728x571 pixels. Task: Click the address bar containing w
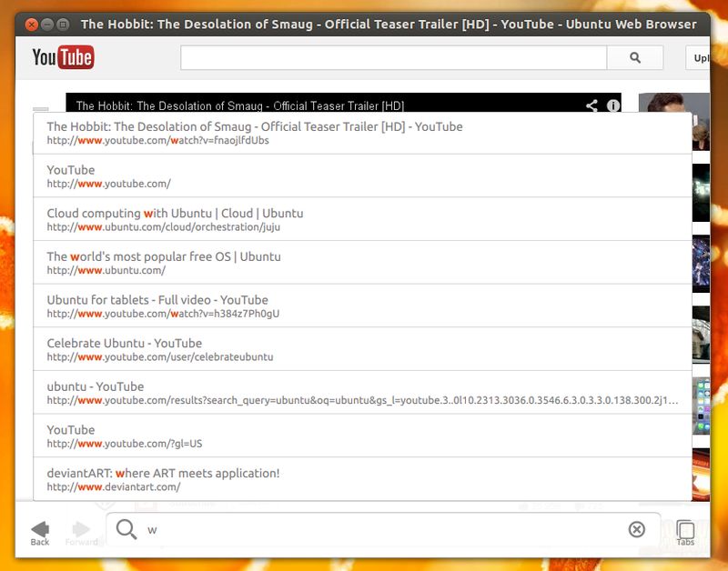tap(383, 529)
